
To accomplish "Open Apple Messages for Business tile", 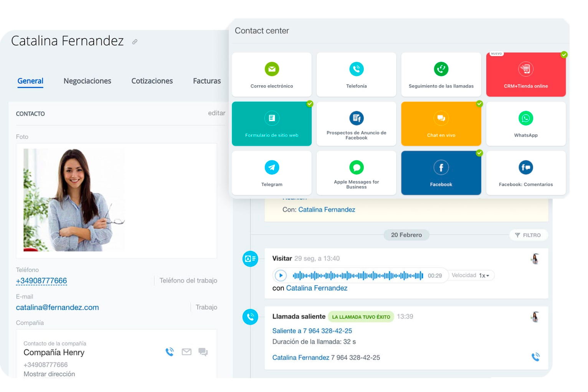I will coord(356,173).
